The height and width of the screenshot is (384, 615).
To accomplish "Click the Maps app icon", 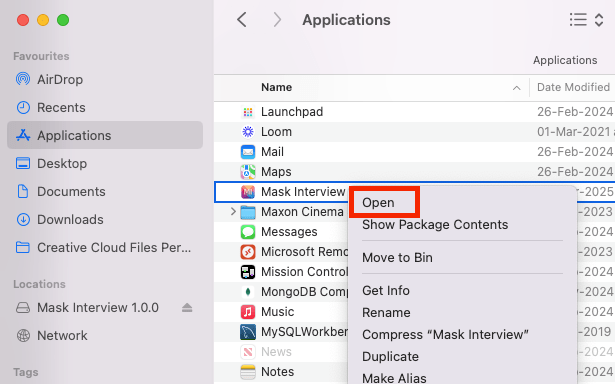I will pos(248,172).
